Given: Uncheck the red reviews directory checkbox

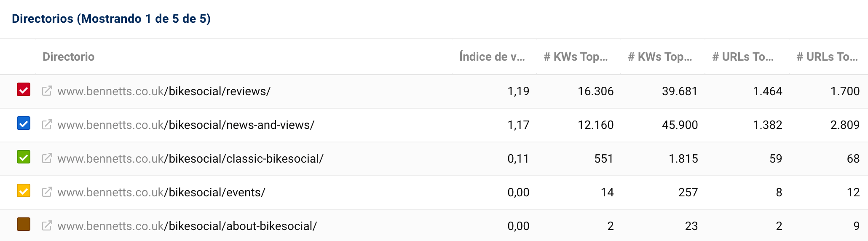Looking at the screenshot, I should click(x=24, y=90).
